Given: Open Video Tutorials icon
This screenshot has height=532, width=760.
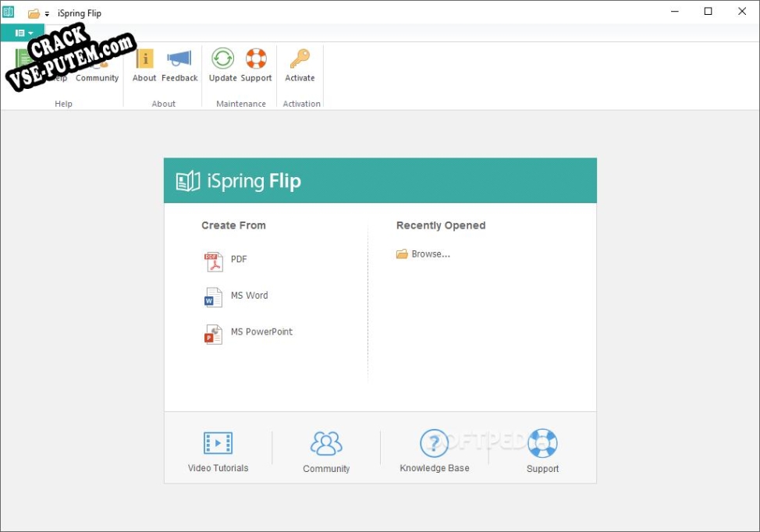Looking at the screenshot, I should [218, 443].
